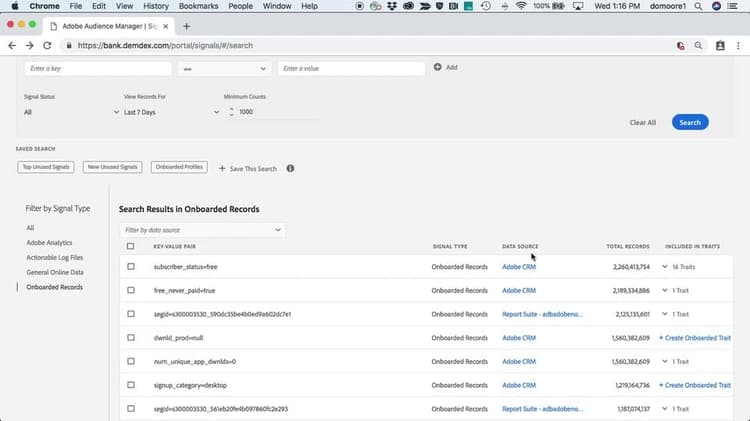Click Save This Search
The image size is (750, 421).
point(248,168)
